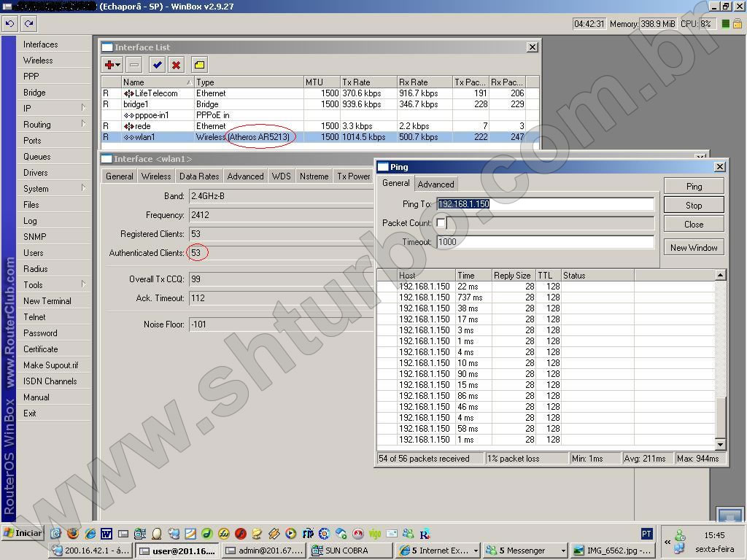The image size is (747, 560).
Task: Expand the Routing submenu
Action: click(53, 125)
